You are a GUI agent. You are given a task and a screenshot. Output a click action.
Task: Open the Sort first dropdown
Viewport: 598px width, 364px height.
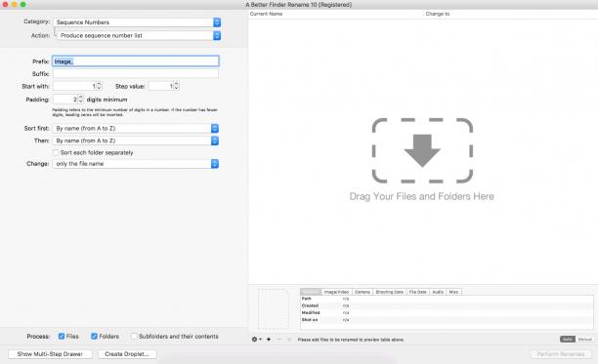pos(136,128)
